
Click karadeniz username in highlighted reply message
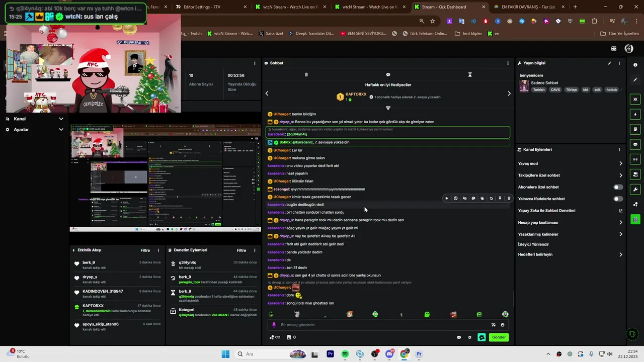[x=276, y=134]
